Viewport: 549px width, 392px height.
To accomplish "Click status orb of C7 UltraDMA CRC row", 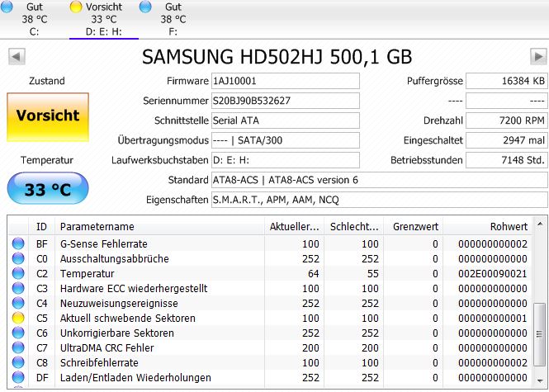I will [18, 348].
